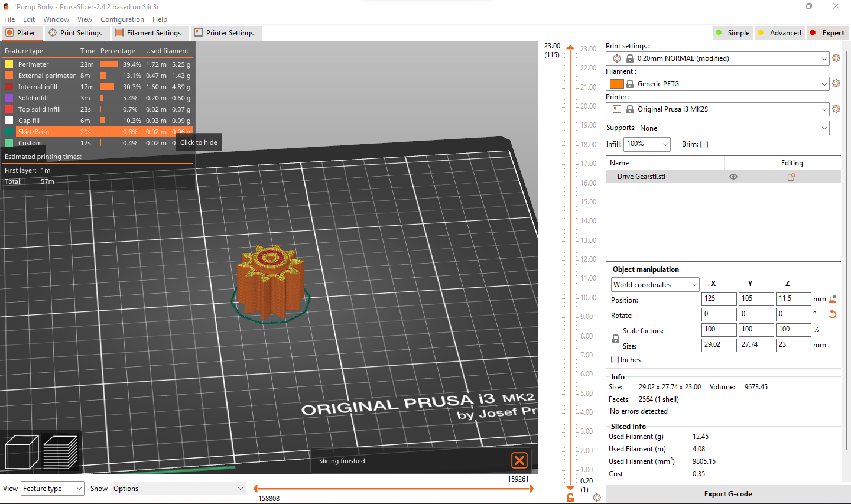This screenshot has height=504, width=851.
Task: Open the View menu
Action: tap(85, 19)
